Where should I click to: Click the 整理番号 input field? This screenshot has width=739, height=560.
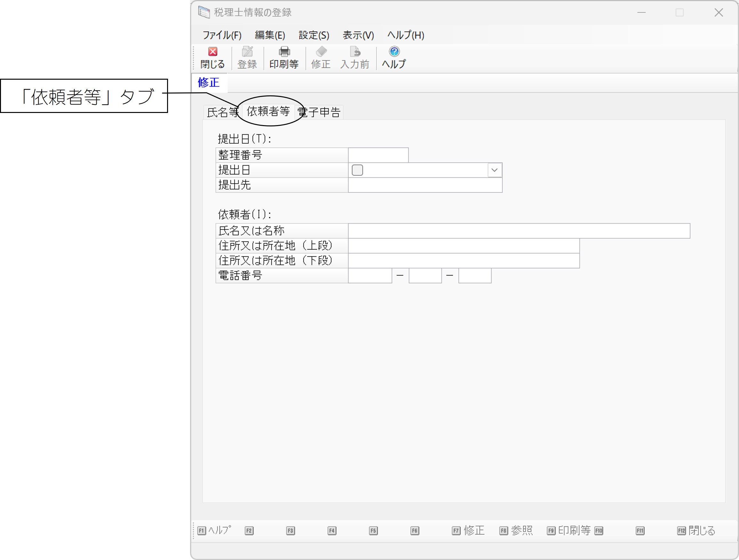(x=378, y=155)
